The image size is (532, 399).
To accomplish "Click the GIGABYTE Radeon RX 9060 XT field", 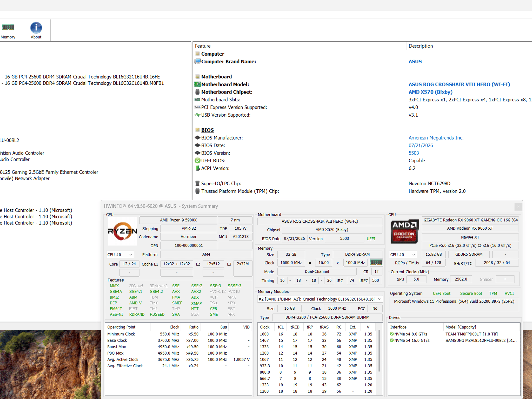I will pyautogui.click(x=470, y=220).
